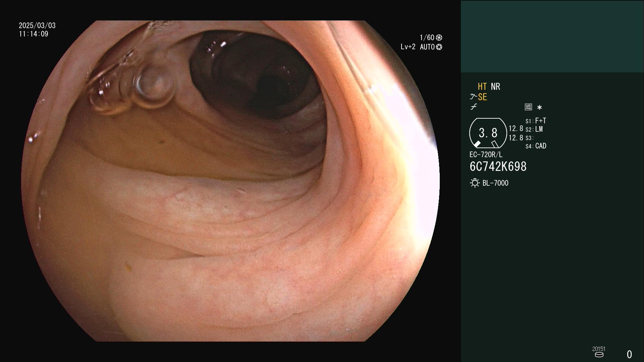The width and height of the screenshot is (644, 362).
Task: Select the empty S3 switch label
Action: point(529,138)
